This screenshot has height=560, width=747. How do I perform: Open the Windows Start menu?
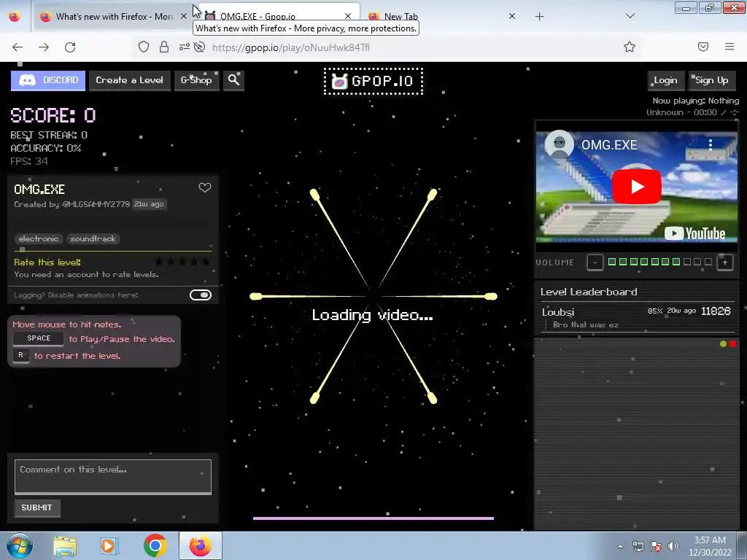tap(20, 545)
